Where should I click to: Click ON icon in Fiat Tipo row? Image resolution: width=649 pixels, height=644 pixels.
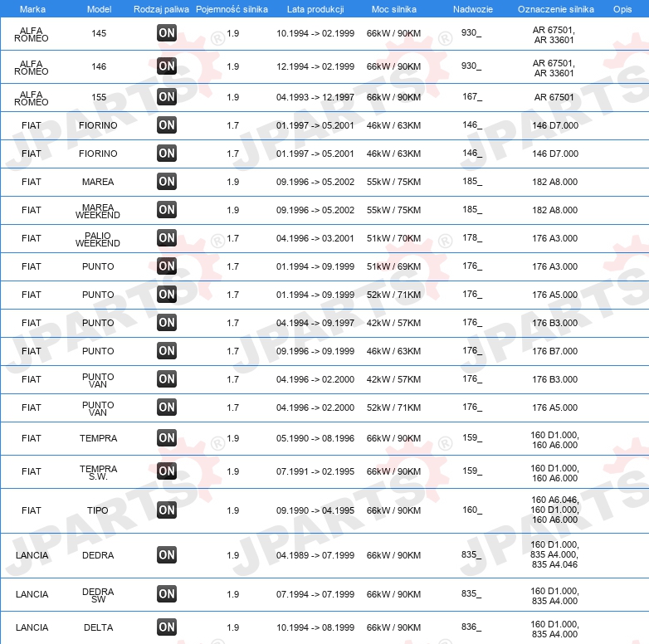(167, 510)
